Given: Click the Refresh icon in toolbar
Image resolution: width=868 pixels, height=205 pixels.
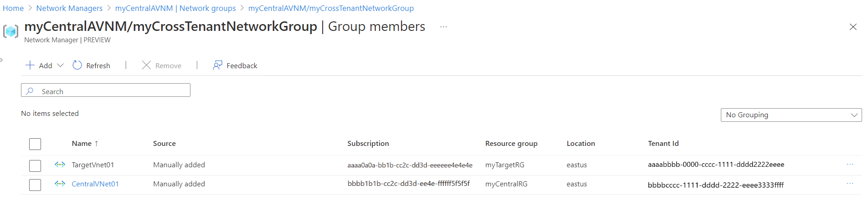Looking at the screenshot, I should [x=77, y=65].
